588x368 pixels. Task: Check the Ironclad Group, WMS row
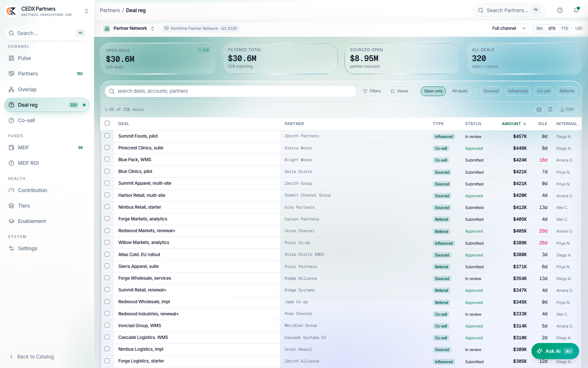(107, 325)
